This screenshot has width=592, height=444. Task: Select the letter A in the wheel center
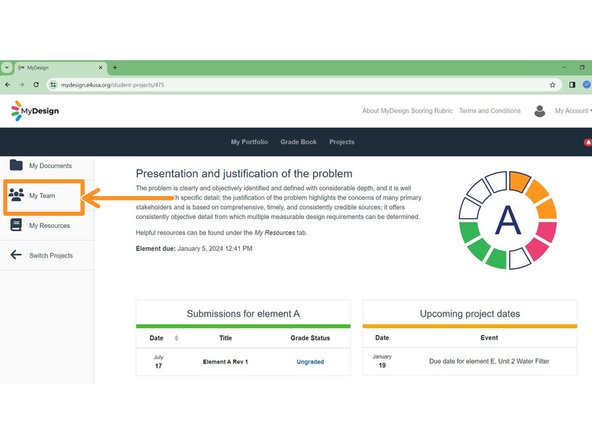click(x=508, y=220)
